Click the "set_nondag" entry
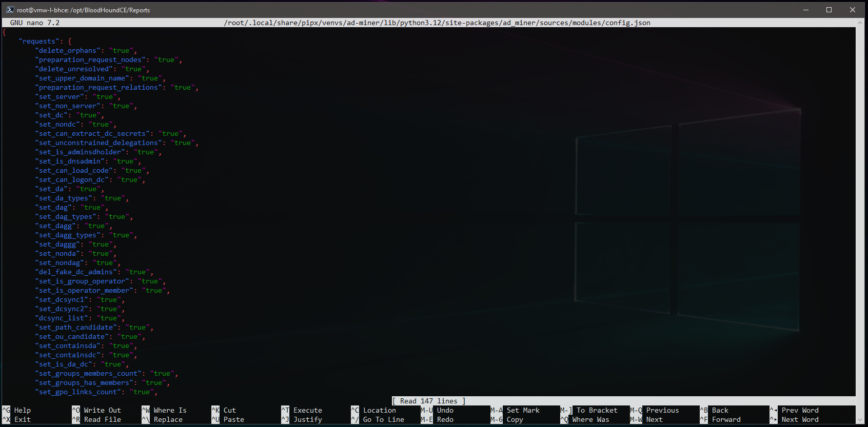 point(78,263)
